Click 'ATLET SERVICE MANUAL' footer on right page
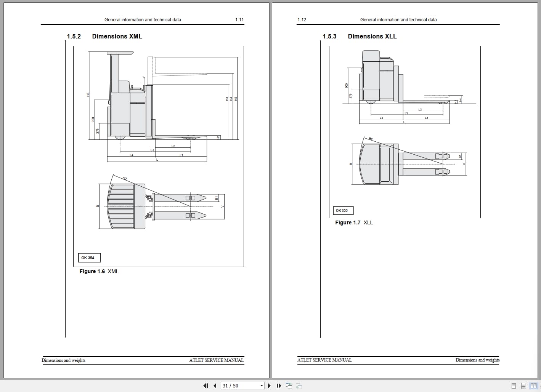This screenshot has width=541, height=392. (324, 360)
